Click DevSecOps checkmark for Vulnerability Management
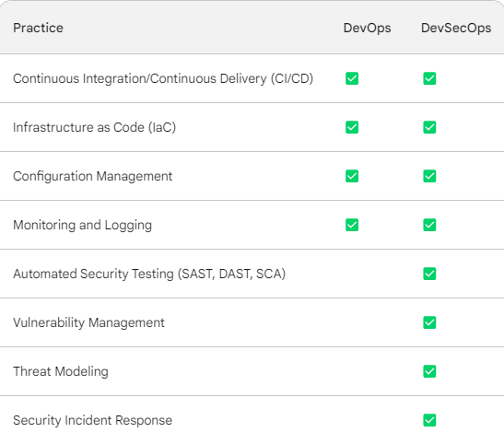Image resolution: width=504 pixels, height=444 pixels. pos(429,322)
